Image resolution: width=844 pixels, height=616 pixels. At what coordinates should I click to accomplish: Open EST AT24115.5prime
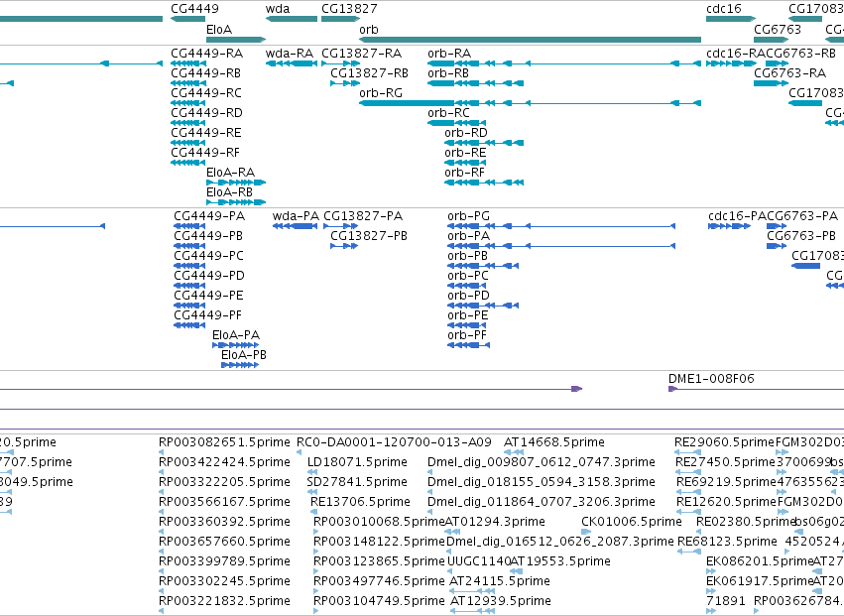pos(500,581)
